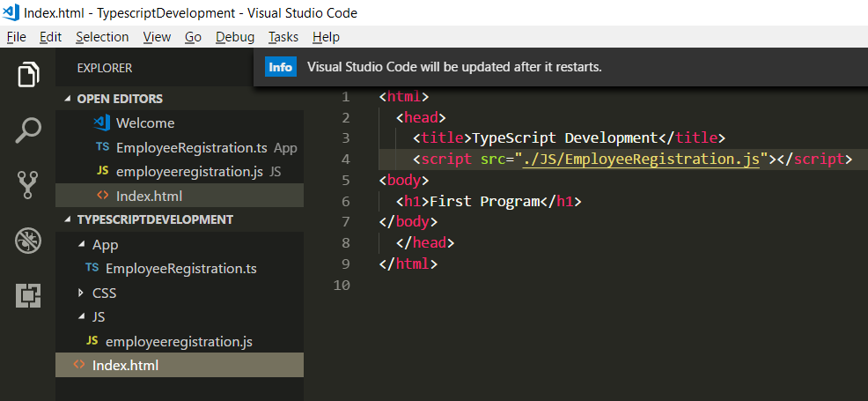Collapse the App folder

click(x=82, y=245)
